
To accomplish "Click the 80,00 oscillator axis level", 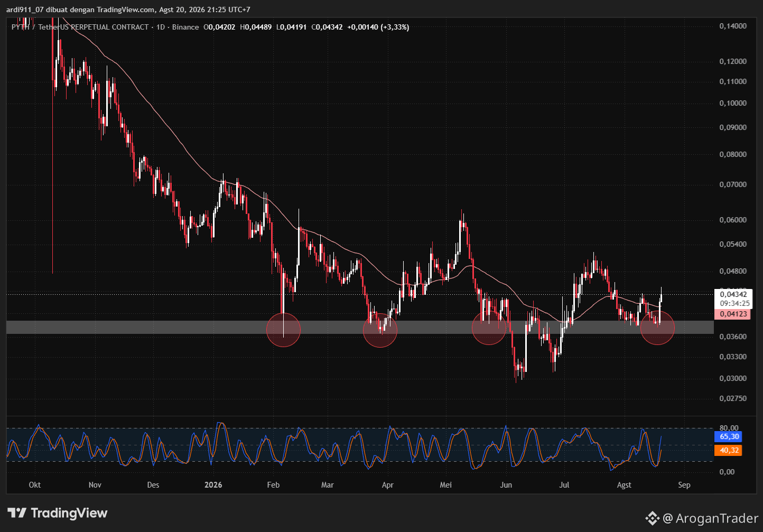I will (729, 428).
